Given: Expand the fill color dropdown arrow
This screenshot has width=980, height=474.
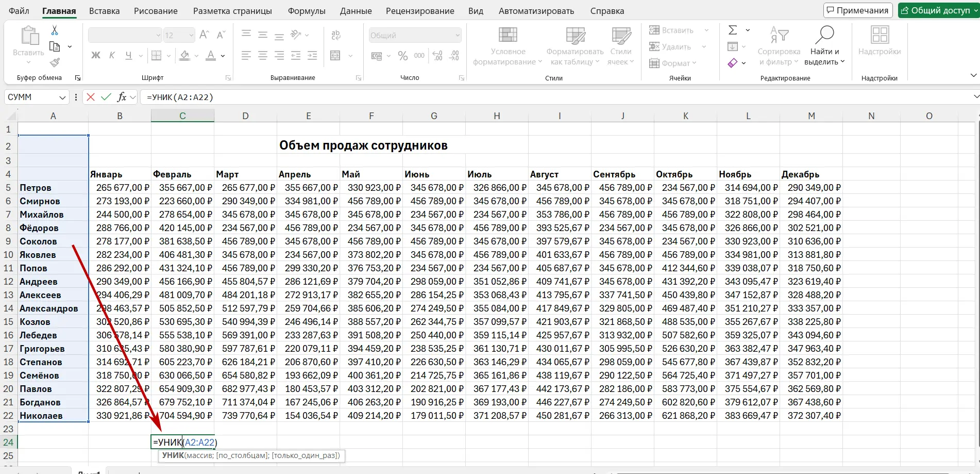Looking at the screenshot, I should 195,56.
